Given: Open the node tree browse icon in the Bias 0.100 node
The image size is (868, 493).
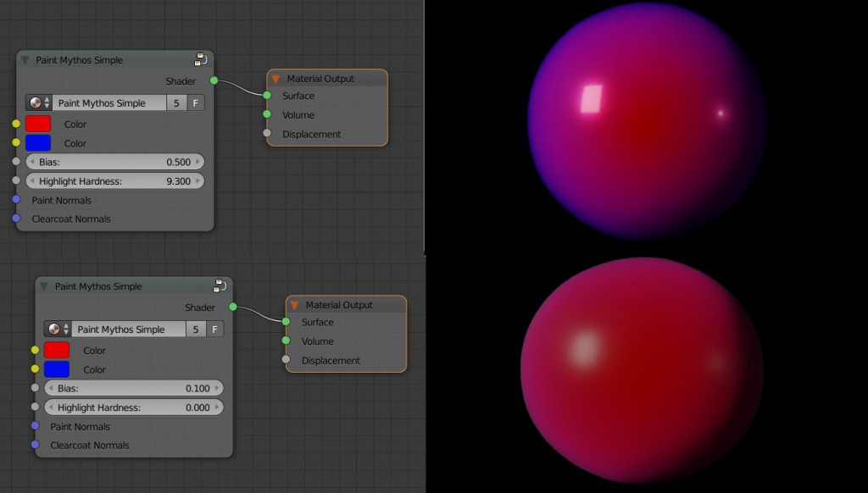Looking at the screenshot, I should click(58, 330).
